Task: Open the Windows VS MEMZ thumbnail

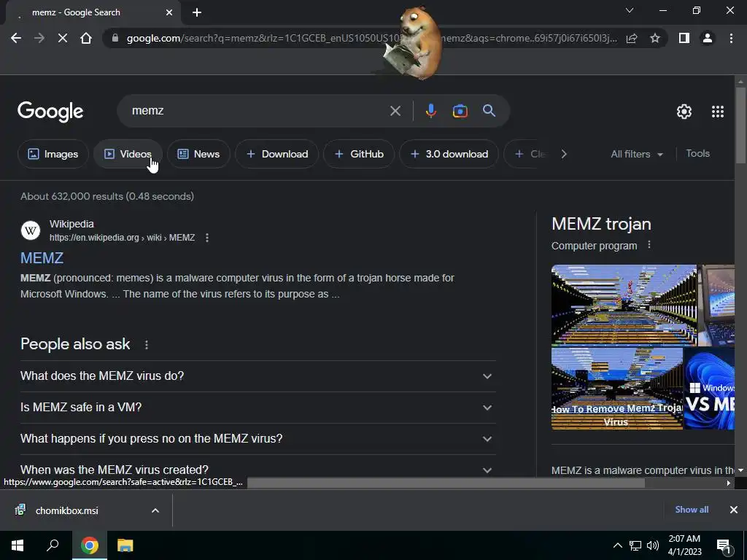Action: [709, 389]
